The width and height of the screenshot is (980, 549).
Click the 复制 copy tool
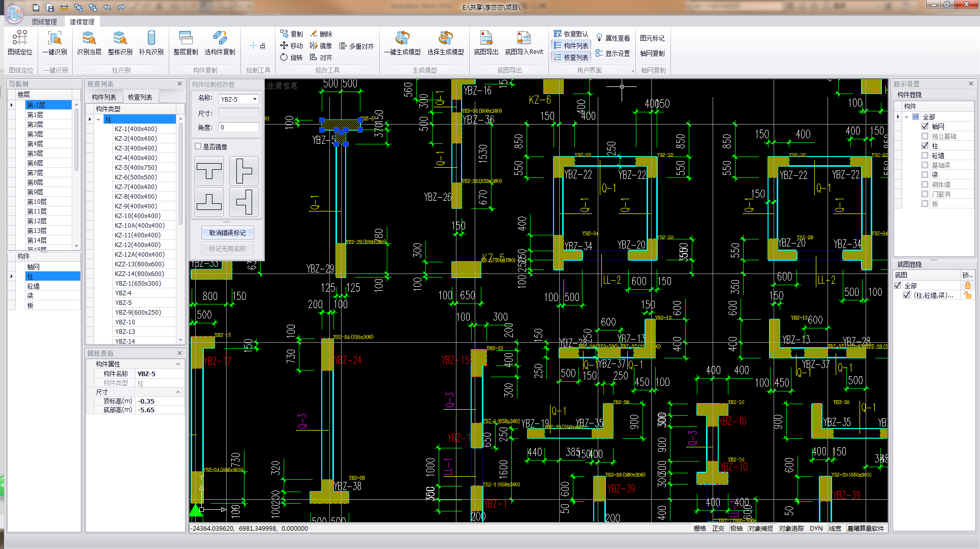[x=291, y=34]
